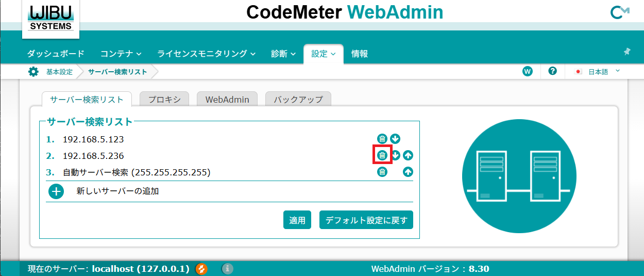Click デフォルト設定に戻す button
The height and width of the screenshot is (276, 644).
click(x=366, y=220)
